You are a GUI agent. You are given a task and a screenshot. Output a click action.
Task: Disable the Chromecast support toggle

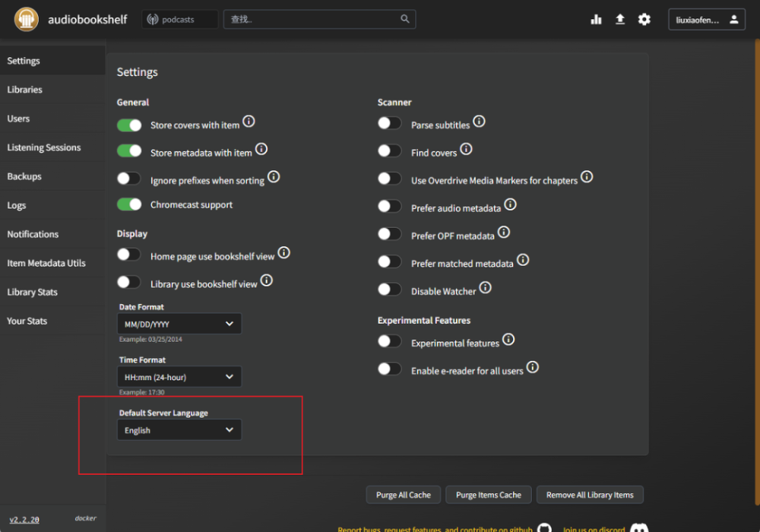click(x=129, y=204)
